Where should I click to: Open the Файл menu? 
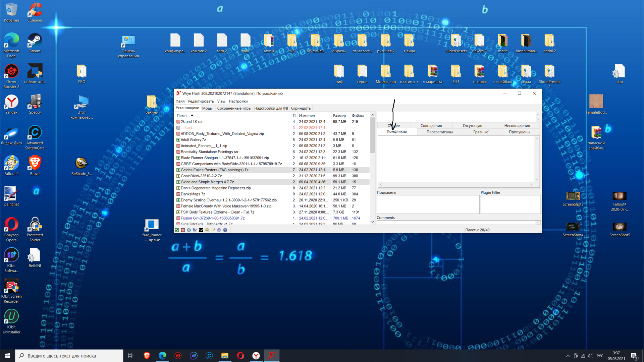coord(180,101)
